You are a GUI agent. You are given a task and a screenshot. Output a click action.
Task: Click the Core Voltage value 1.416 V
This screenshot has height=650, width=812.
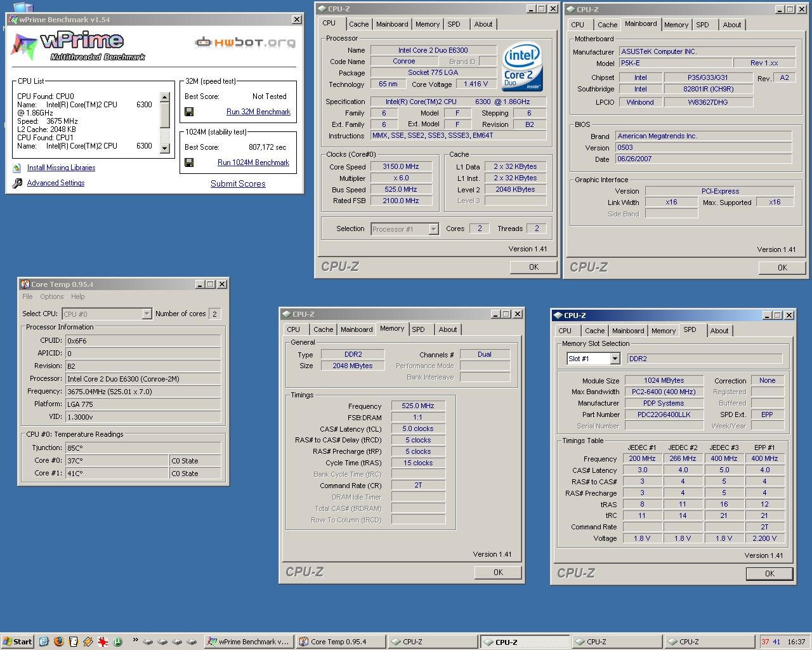[476, 84]
